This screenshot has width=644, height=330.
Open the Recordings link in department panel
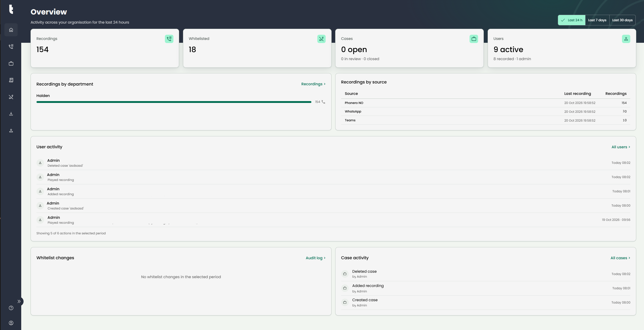pyautogui.click(x=313, y=84)
